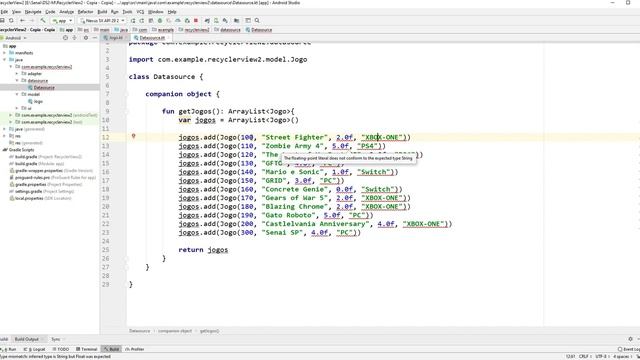The image size is (640, 360).
Task: Click the collapse all icon in project panel
Action: click(74, 38)
